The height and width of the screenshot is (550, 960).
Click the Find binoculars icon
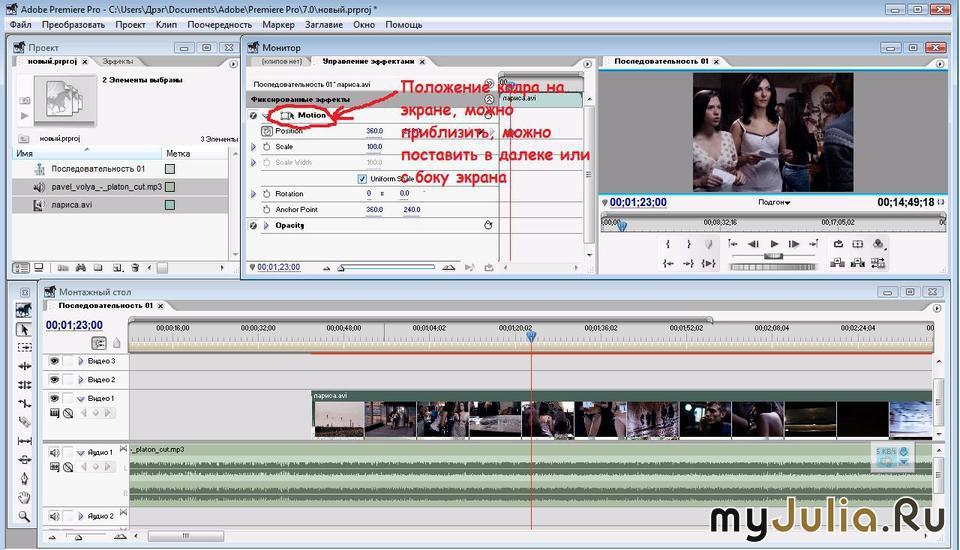[x=80, y=268]
